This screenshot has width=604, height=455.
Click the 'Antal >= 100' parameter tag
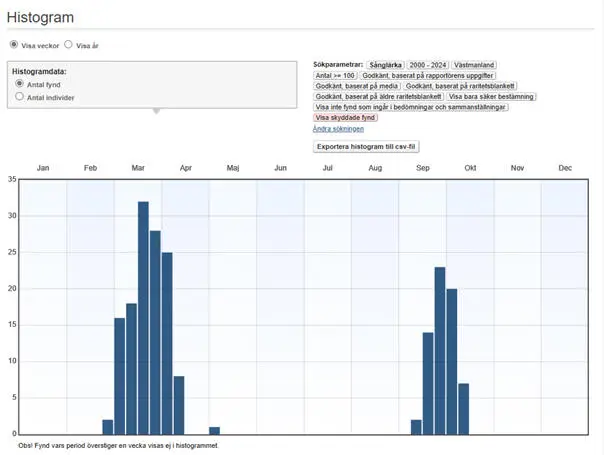(335, 75)
